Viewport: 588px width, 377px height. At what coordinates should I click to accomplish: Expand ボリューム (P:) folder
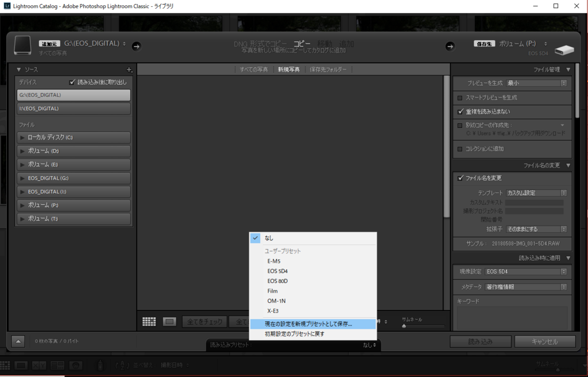[22, 205]
